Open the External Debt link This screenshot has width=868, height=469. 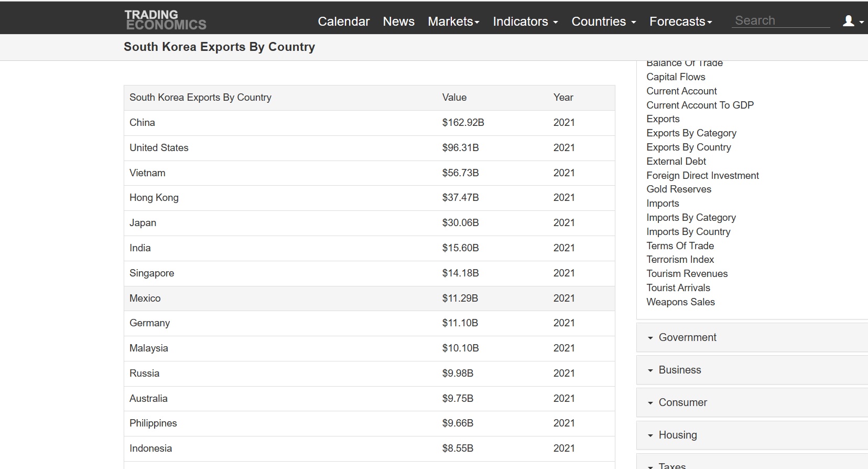pos(676,162)
